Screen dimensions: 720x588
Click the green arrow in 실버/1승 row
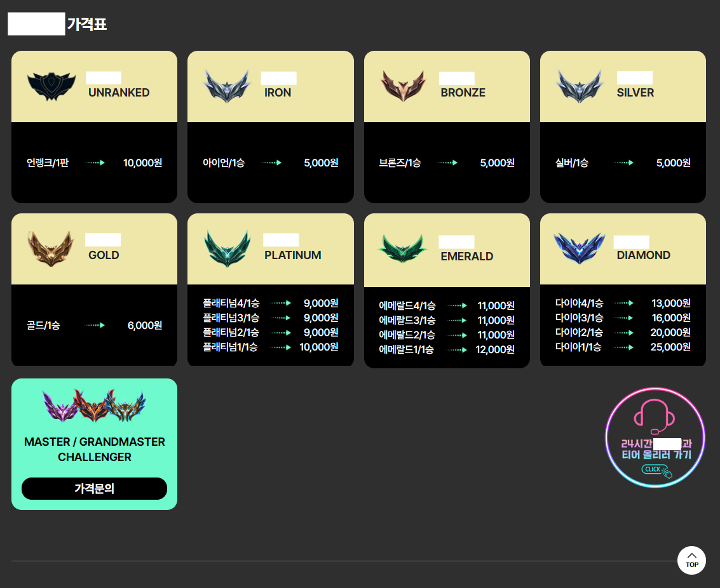(x=623, y=163)
